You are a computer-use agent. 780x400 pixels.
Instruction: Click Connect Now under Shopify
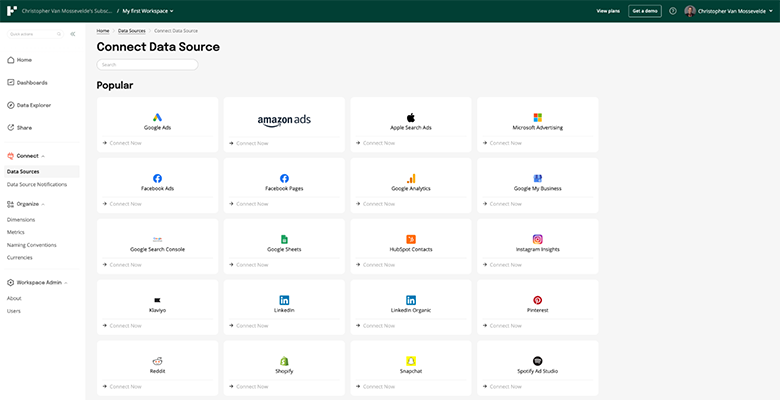coord(249,387)
